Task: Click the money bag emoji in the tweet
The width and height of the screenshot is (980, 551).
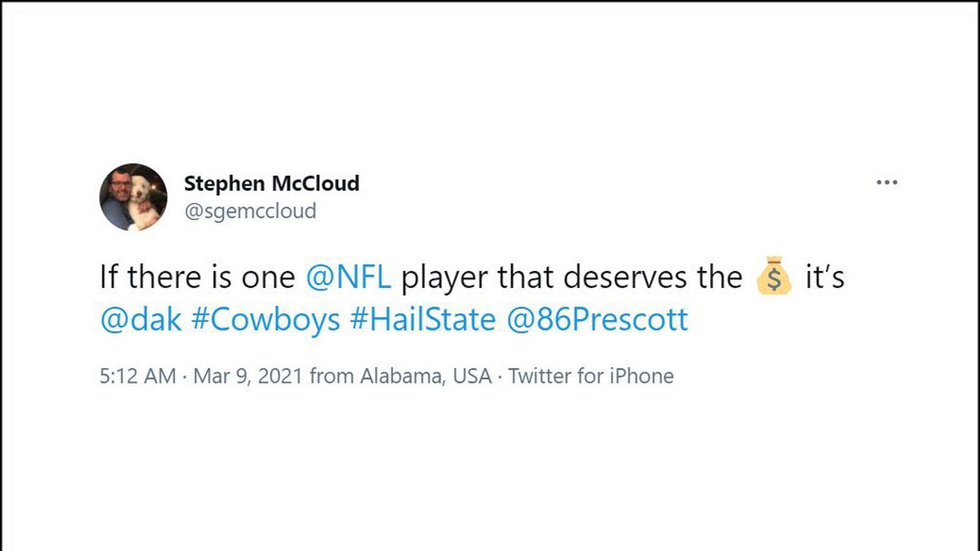Action: click(x=774, y=277)
